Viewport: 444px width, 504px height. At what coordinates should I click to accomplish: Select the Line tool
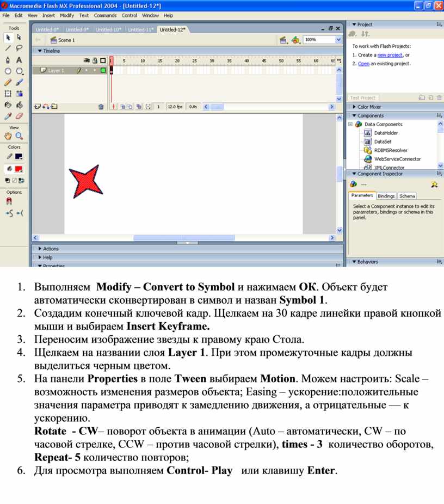coord(8,48)
